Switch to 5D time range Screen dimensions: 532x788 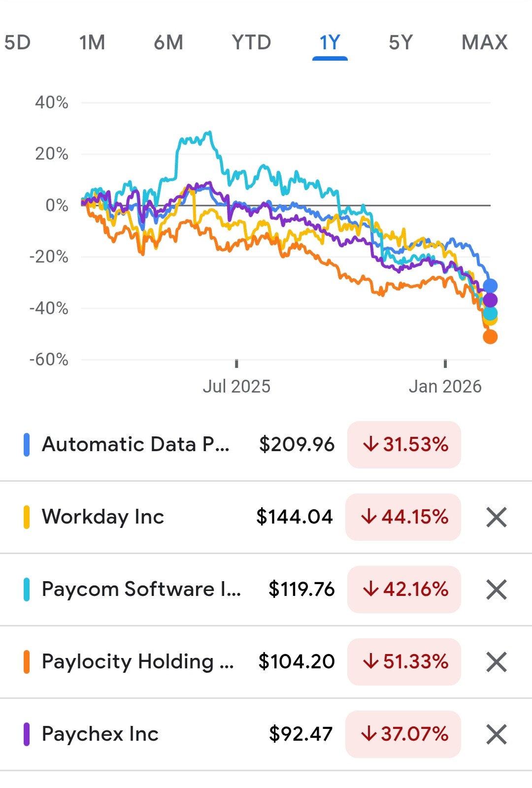point(18,43)
